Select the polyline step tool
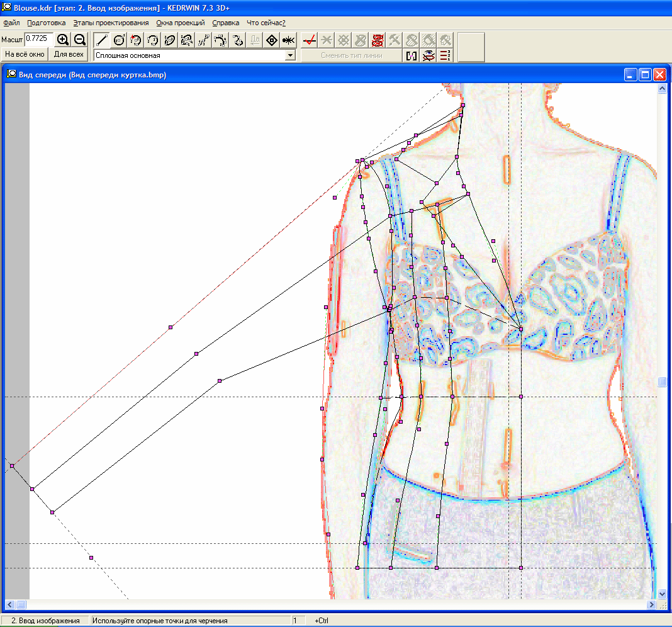672x627 pixels. tap(204, 40)
